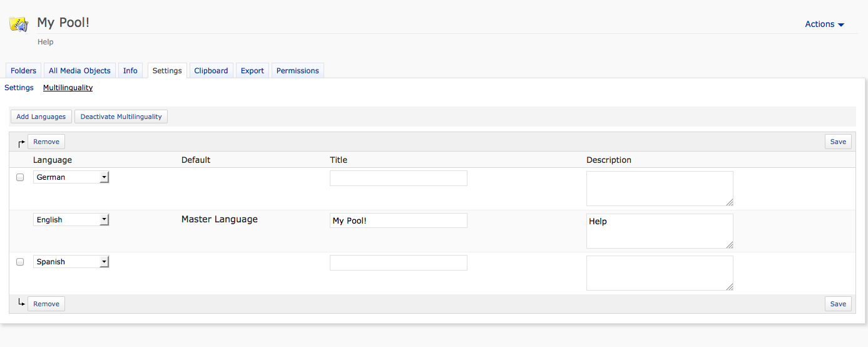
Task: Tick the checkbox for German language row
Action: tap(20, 177)
